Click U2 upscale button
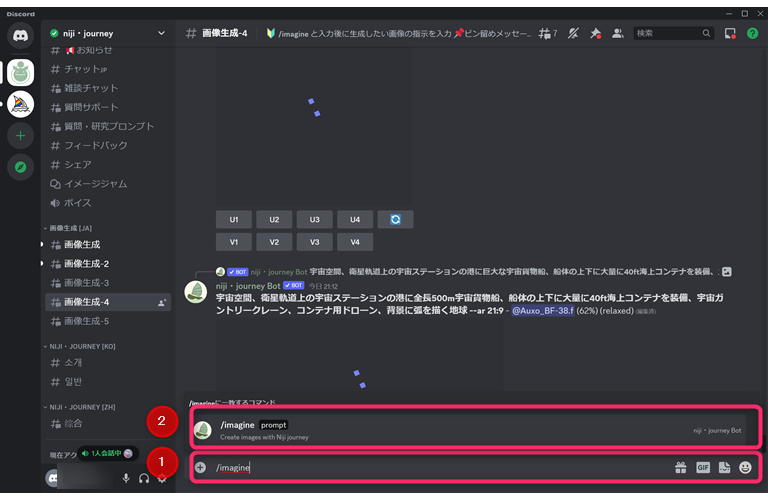The width and height of the screenshot is (768, 500). point(274,219)
